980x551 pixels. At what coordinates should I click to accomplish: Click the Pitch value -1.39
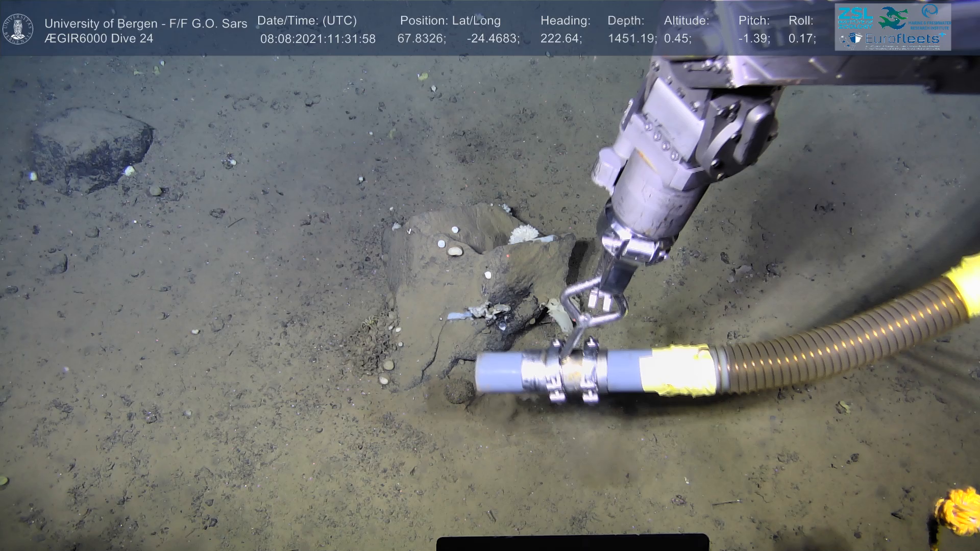[754, 39]
